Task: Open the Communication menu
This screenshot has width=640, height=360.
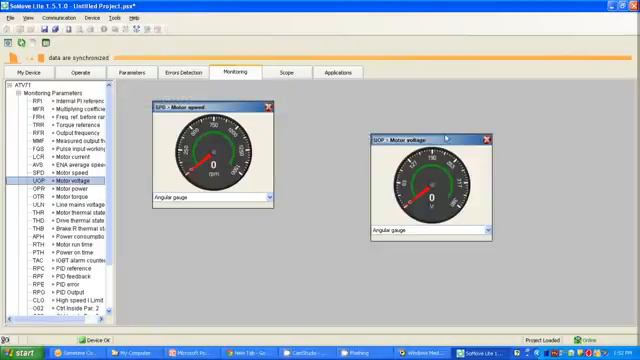Action: [x=59, y=18]
